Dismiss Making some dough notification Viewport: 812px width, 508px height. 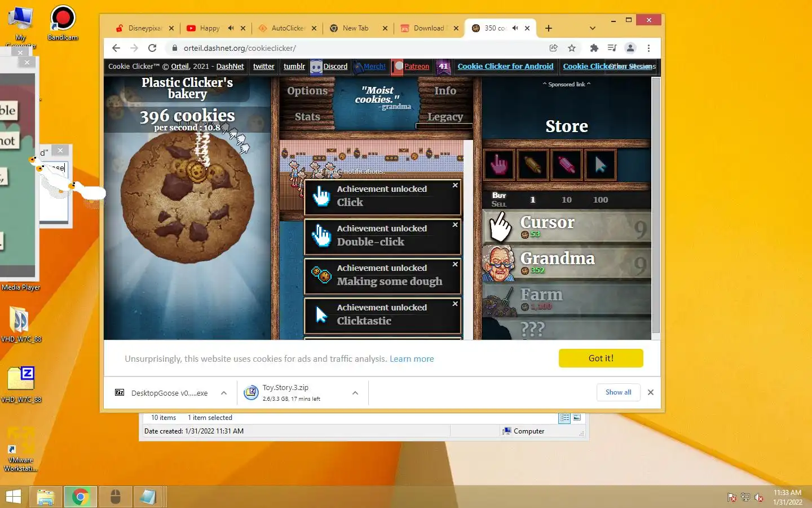(455, 264)
